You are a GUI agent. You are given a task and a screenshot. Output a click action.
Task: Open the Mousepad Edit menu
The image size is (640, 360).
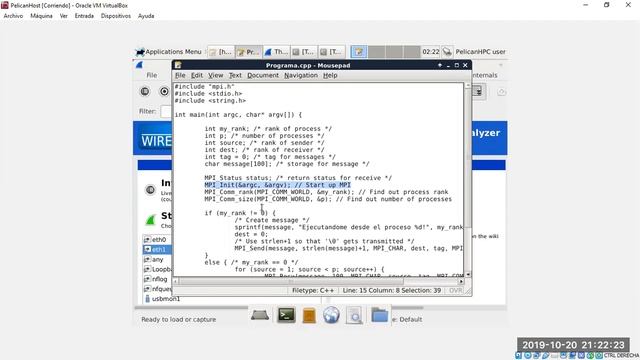point(197,75)
